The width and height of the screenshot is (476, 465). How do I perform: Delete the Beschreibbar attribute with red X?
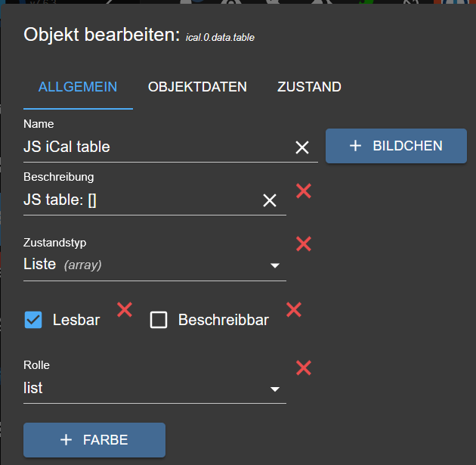pos(294,309)
